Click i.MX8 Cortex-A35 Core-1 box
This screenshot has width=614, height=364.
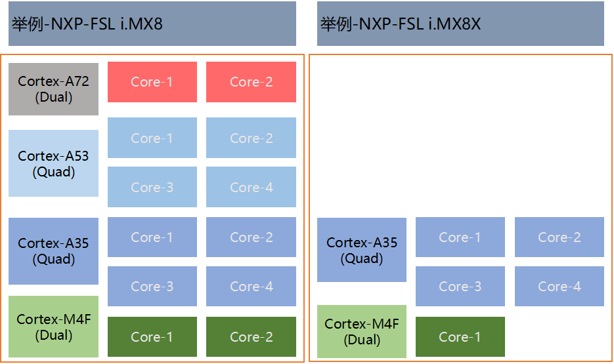coord(152,237)
